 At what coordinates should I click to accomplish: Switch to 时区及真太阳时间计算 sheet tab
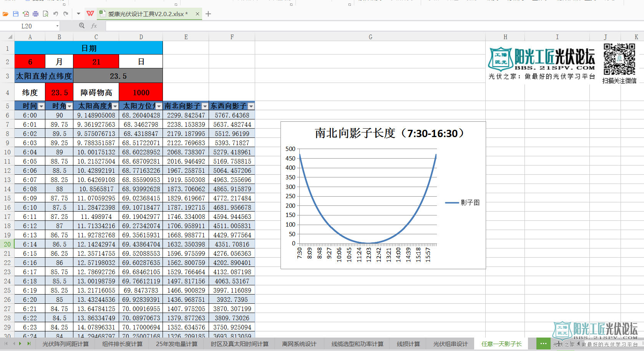tap(240, 344)
